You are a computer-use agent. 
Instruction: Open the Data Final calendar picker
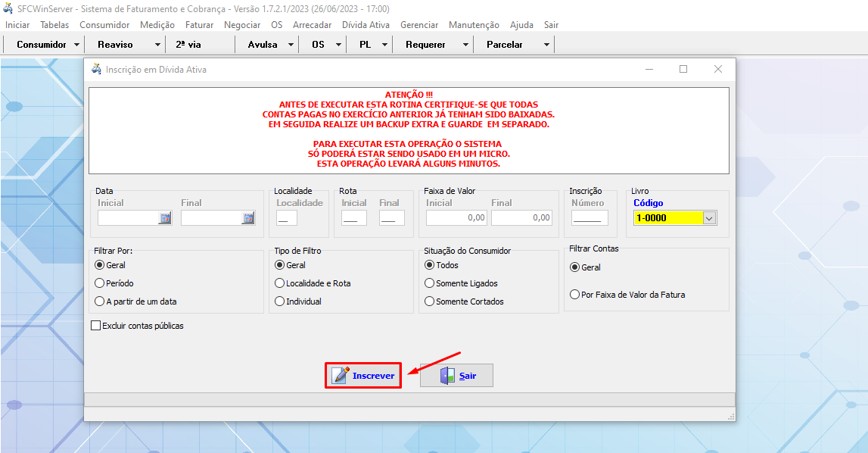coord(247,217)
